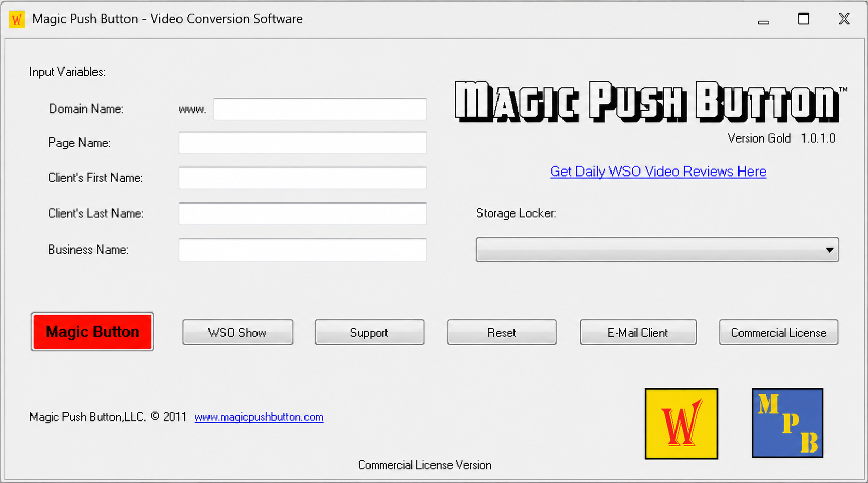Click the 'Client's First Name:' label
The image size is (868, 483).
click(x=95, y=178)
